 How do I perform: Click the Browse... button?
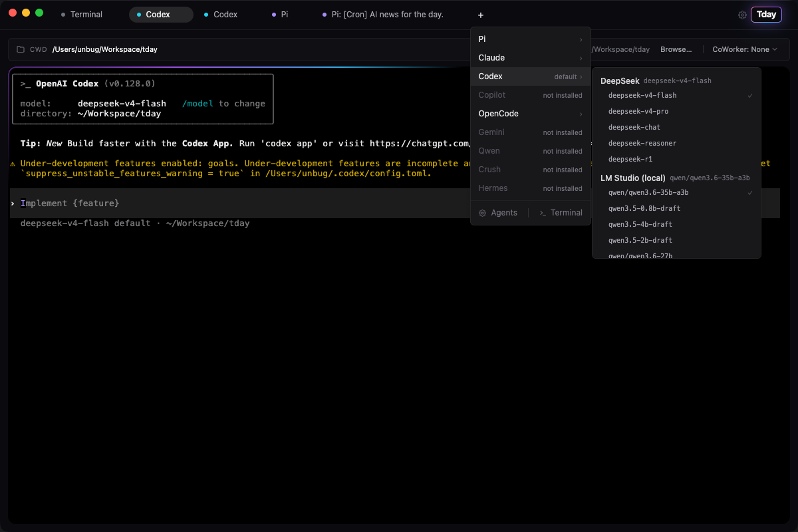(676, 49)
